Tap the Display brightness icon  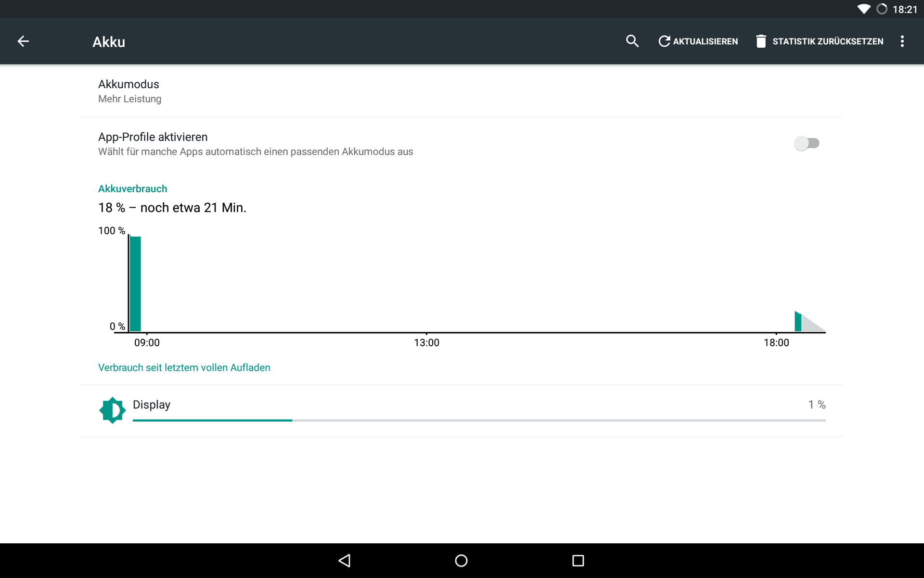click(112, 410)
